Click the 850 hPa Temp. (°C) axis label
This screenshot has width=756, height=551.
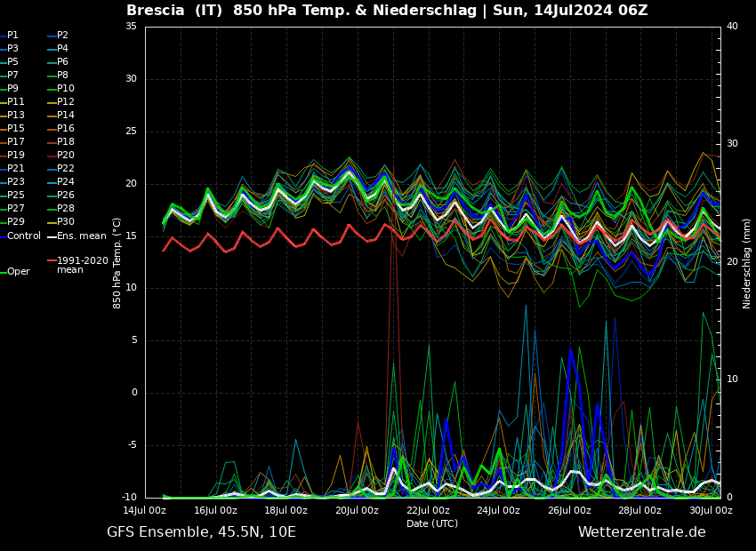(x=117, y=263)
